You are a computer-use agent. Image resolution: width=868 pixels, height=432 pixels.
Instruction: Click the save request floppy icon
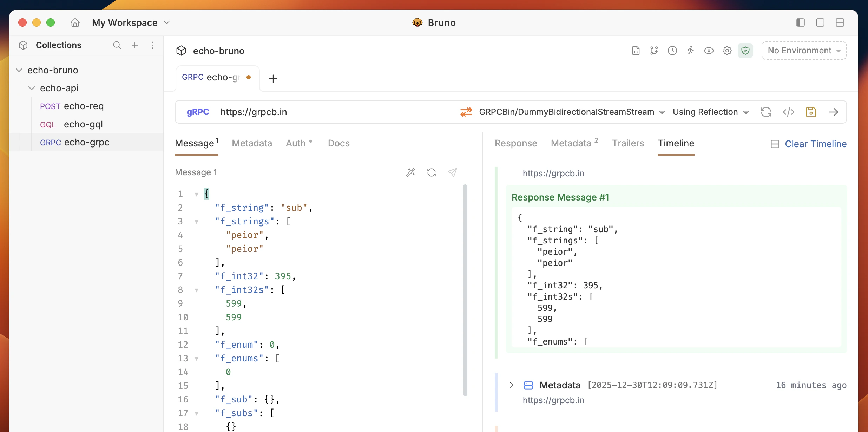811,112
